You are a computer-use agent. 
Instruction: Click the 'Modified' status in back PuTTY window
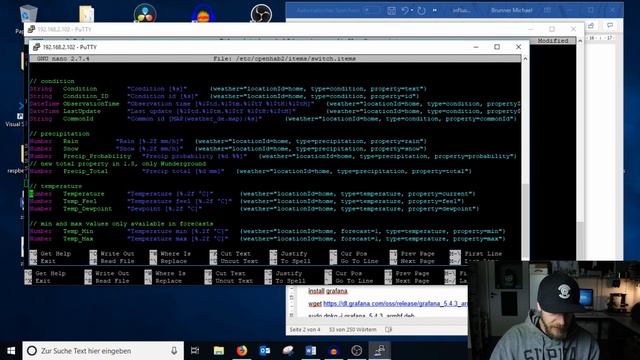pos(553,41)
